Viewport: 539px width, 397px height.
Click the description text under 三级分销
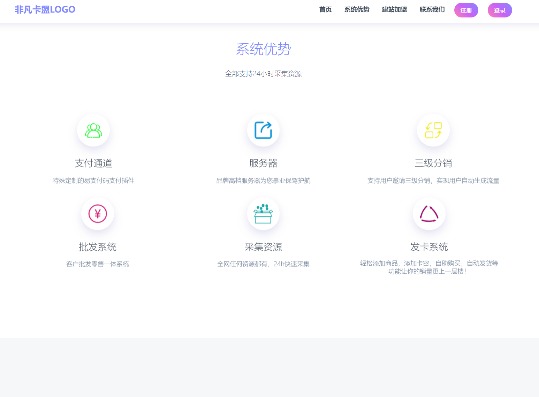(x=433, y=180)
